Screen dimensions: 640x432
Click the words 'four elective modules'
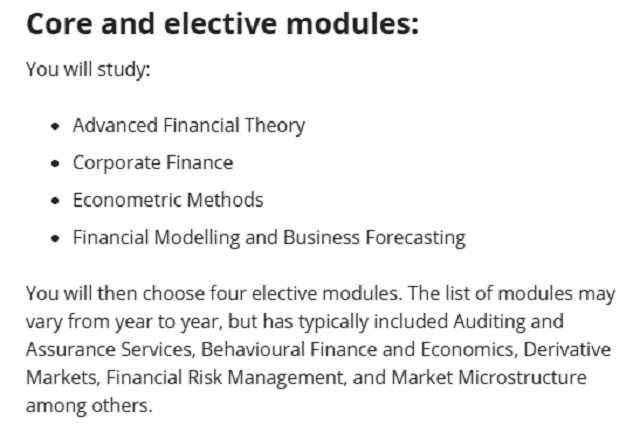[x=305, y=294]
